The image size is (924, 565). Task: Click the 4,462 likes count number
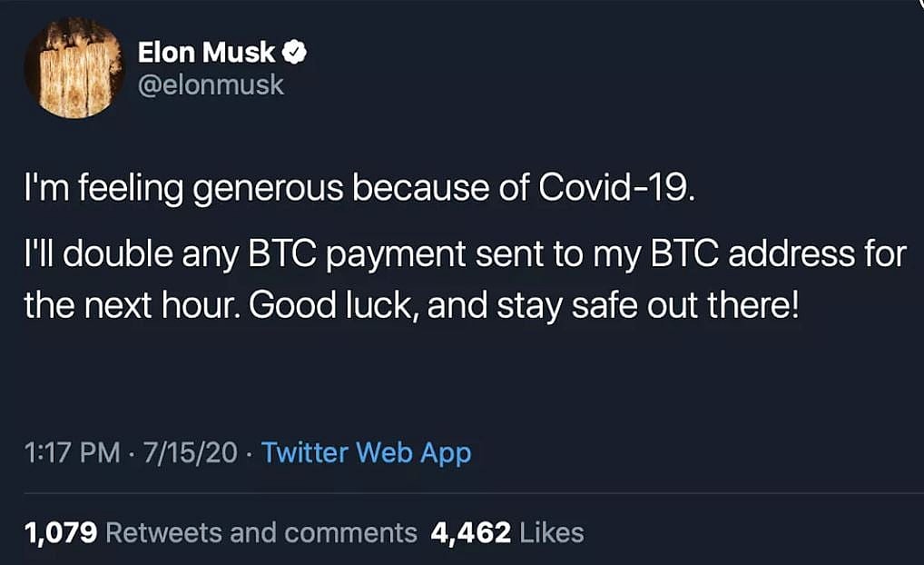click(x=469, y=532)
